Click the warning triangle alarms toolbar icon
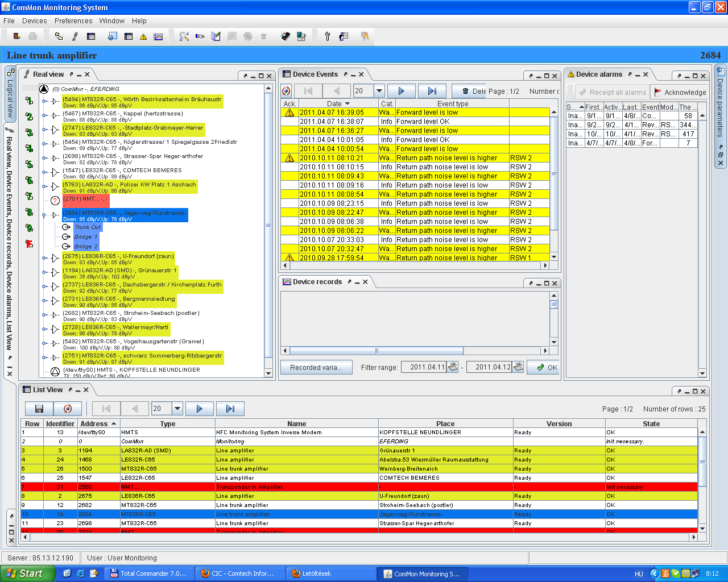Image resolution: width=728 pixels, height=582 pixels. point(143,36)
